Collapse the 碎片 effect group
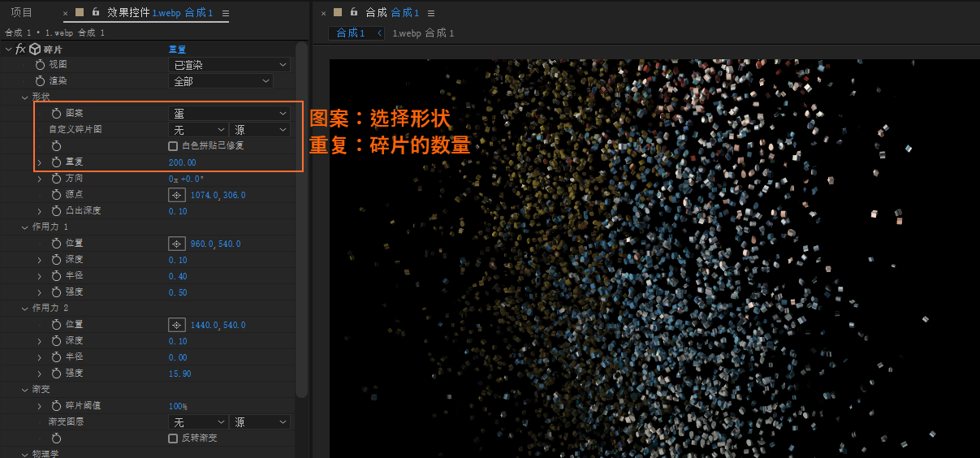Screen dimensions: 980x458 pyautogui.click(x=8, y=50)
